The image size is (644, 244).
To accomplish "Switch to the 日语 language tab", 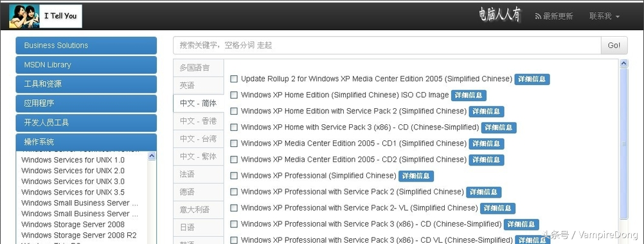I will click(x=199, y=227).
